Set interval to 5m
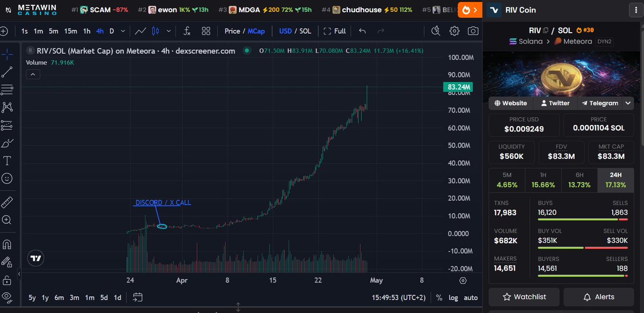644x313 pixels. point(54,31)
